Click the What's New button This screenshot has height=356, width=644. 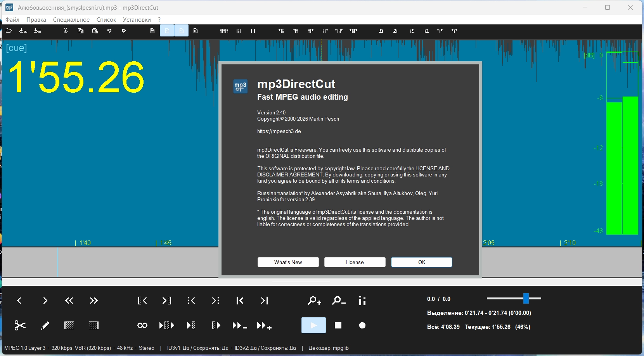pos(288,262)
